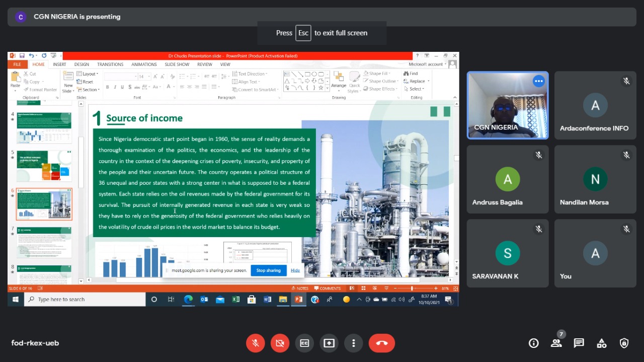Toggle closed captions in Meet
This screenshot has height=362, width=644.
click(304, 343)
